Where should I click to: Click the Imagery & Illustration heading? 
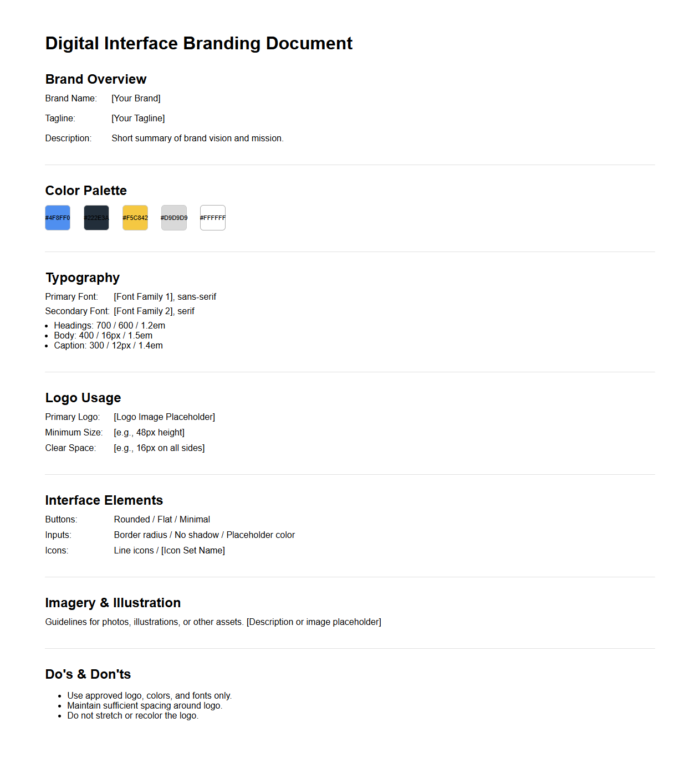113,603
